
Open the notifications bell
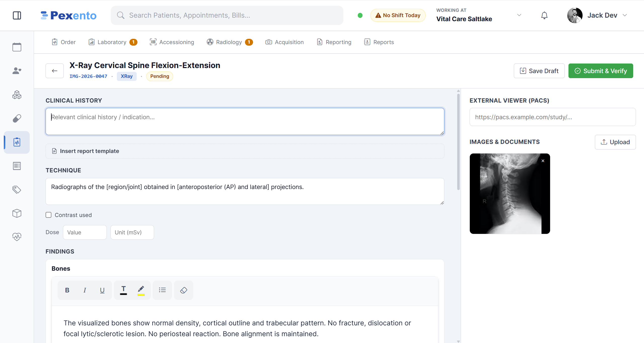coord(544,15)
